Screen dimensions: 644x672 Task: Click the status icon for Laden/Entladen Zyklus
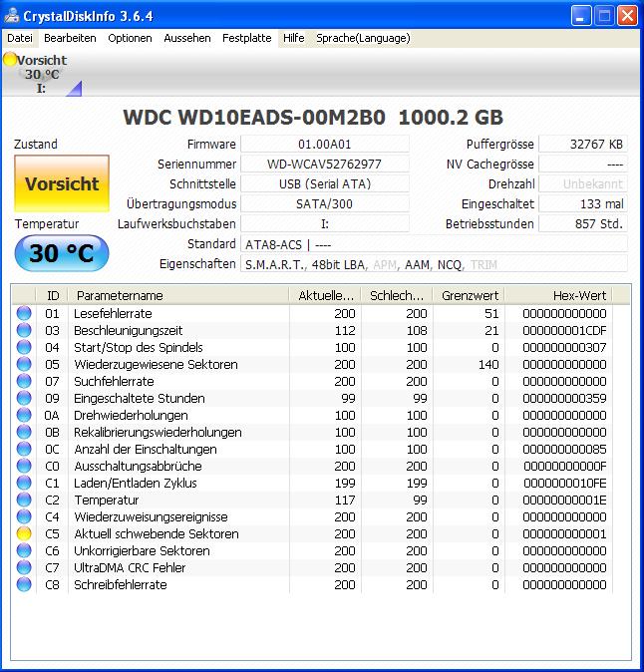pos(24,483)
